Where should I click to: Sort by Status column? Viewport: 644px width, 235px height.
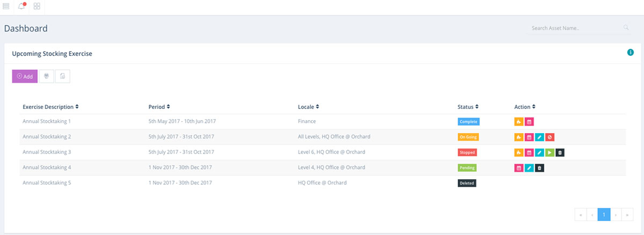click(x=468, y=107)
